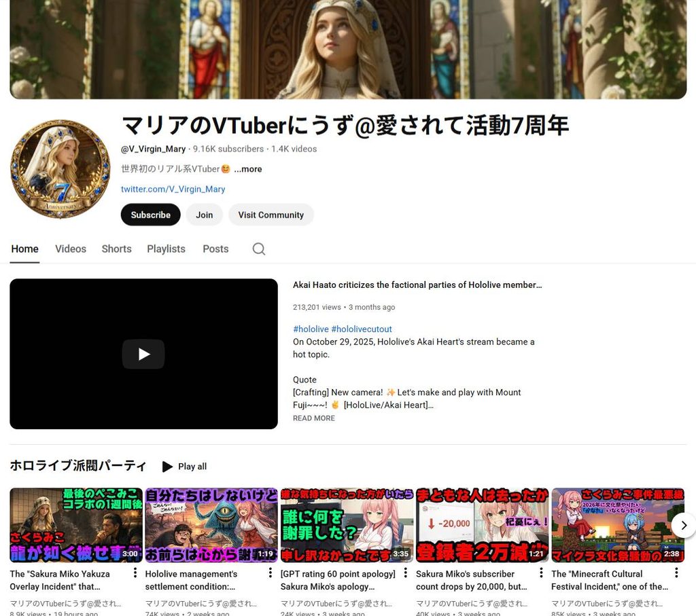Viewport: 696px width, 616px height.
Task: Switch to the Home tab
Action: click(x=25, y=249)
